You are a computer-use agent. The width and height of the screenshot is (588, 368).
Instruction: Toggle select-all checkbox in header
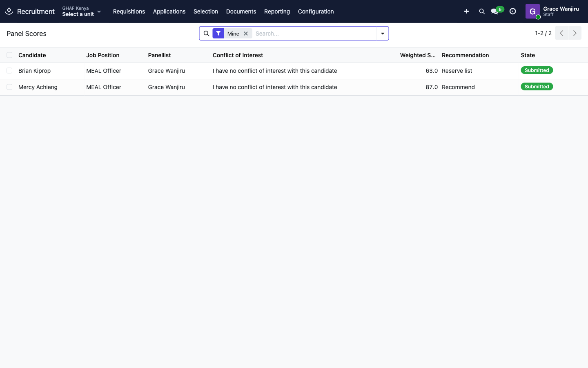pyautogui.click(x=9, y=55)
